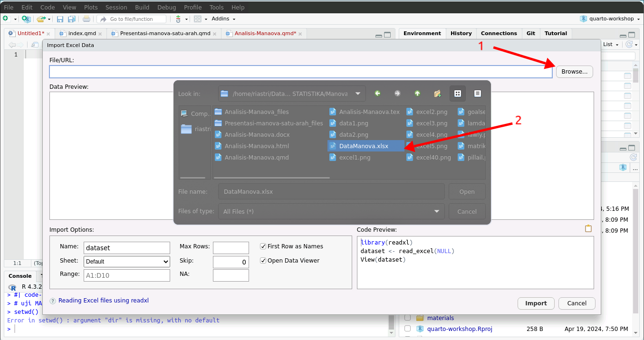Copy the code preview with the clipboard icon
The image size is (644, 340).
coord(588,229)
